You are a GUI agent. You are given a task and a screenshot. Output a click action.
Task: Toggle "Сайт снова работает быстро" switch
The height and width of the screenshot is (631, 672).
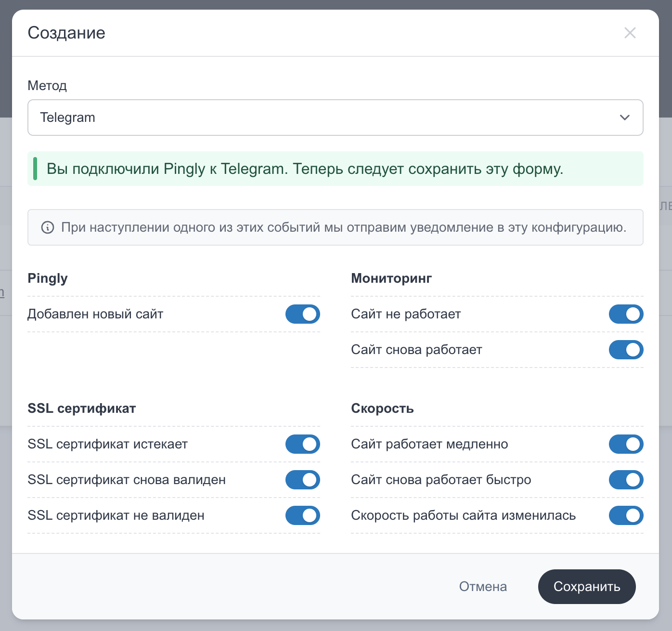point(626,480)
